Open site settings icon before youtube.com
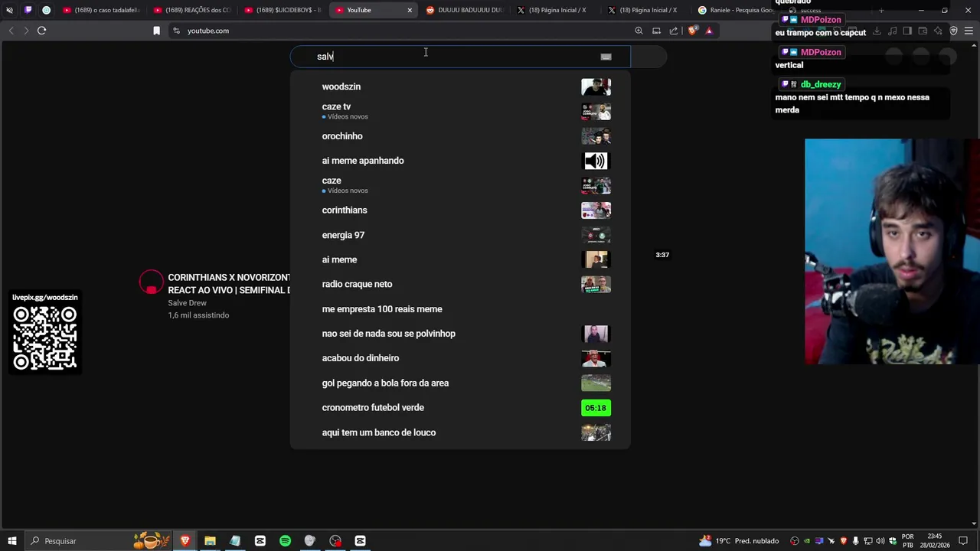Screen dimensions: 980x551 pos(176,31)
